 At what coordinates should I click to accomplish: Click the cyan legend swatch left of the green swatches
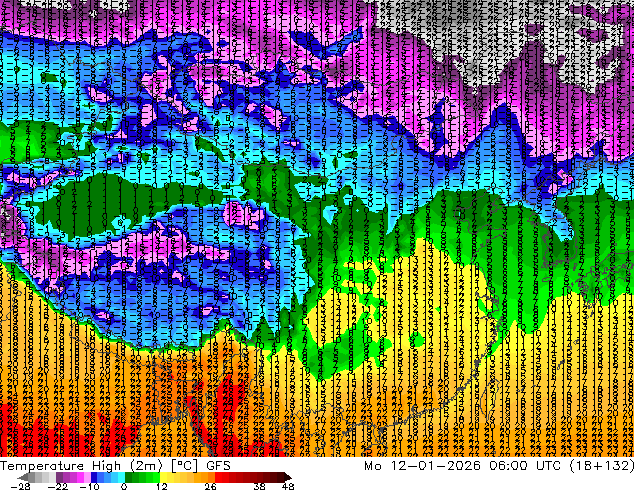tap(121, 477)
